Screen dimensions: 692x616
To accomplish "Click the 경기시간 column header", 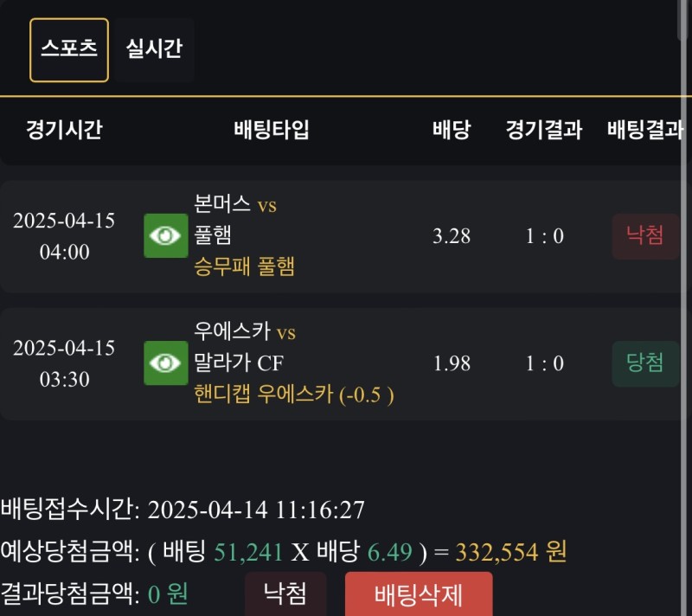I will (x=64, y=131).
